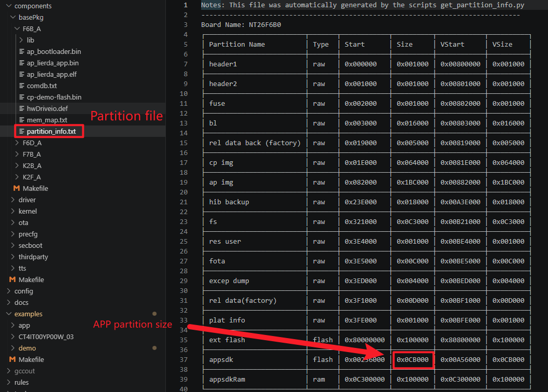Click 'Partition Name' column header text
Image resolution: width=548 pixels, height=392 pixels.
pos(237,45)
